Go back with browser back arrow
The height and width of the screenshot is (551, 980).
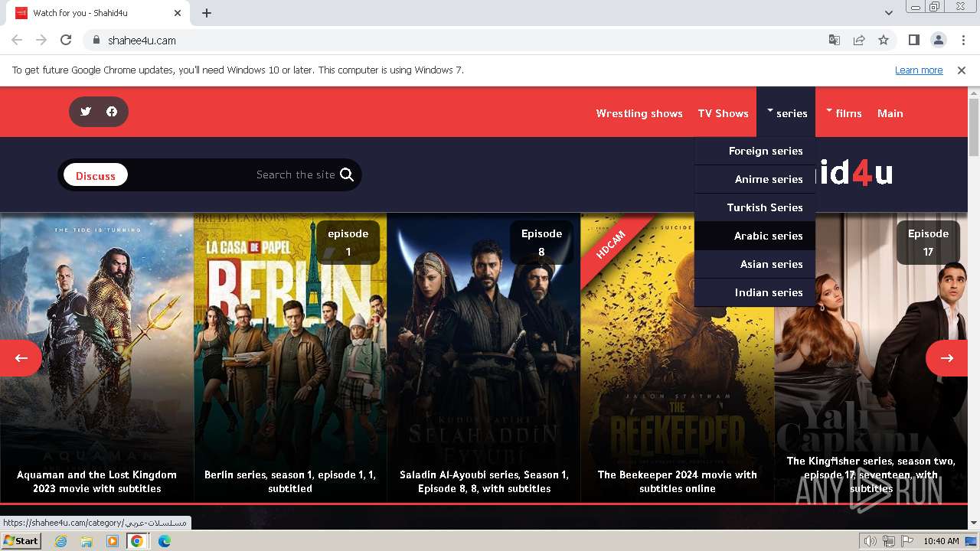pos(17,40)
